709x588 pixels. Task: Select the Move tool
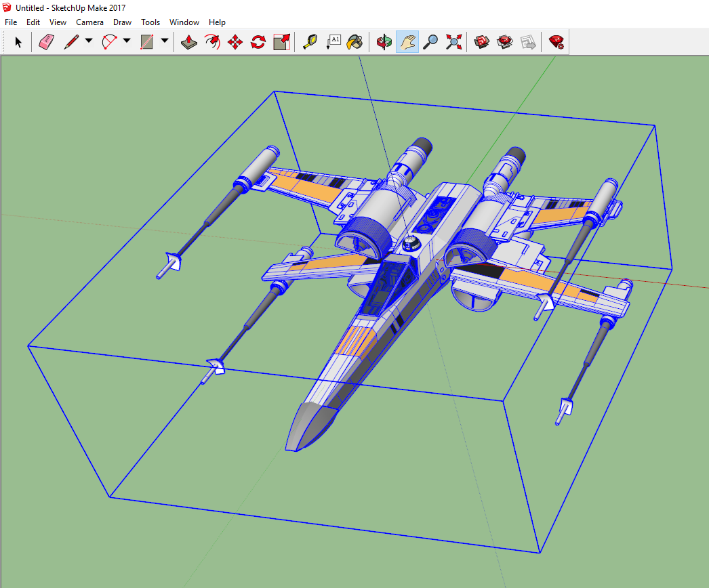[x=235, y=42]
